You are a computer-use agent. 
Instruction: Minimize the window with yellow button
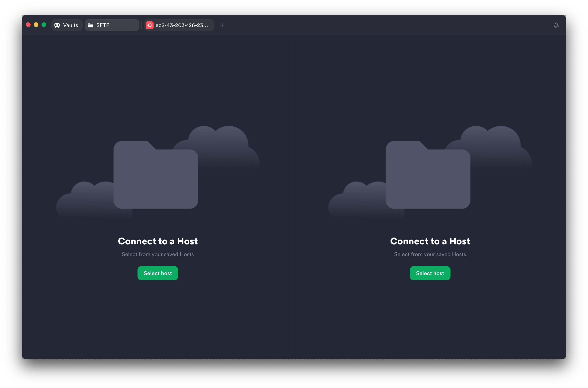(x=36, y=25)
